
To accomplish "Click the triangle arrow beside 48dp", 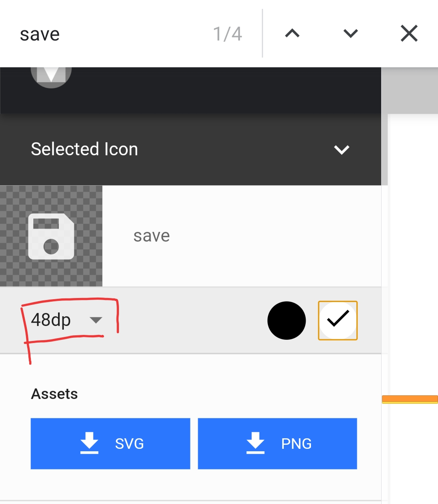I will coord(96,320).
